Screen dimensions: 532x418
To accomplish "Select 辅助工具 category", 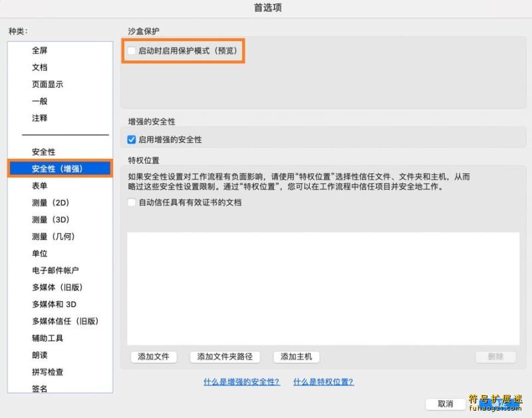I will tap(47, 338).
